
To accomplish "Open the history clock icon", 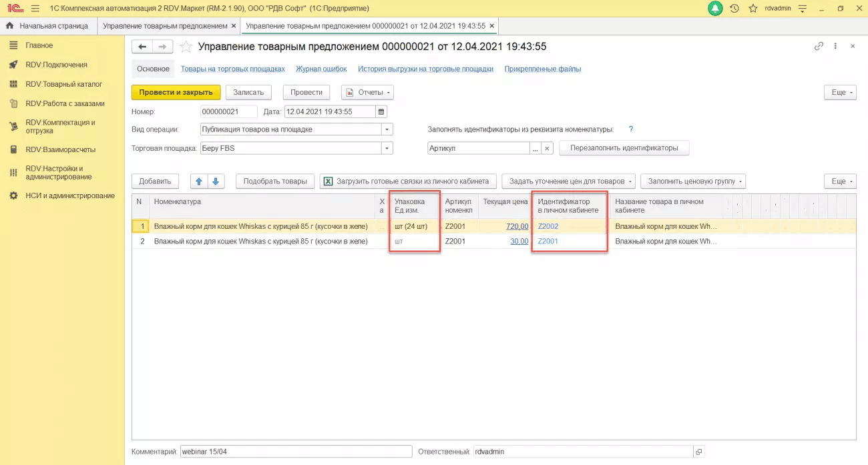I will click(734, 8).
